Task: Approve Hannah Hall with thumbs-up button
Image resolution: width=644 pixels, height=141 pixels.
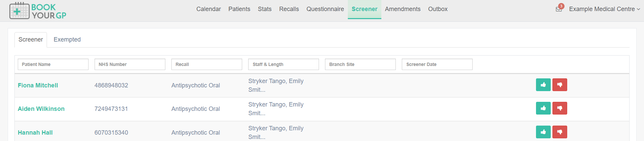Action: 543,132
